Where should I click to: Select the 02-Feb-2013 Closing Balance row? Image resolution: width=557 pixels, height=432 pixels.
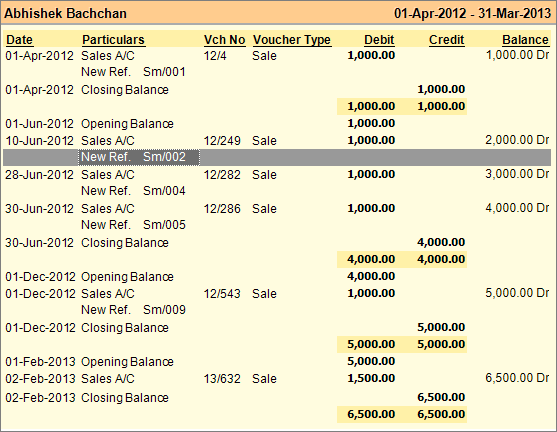click(x=277, y=398)
